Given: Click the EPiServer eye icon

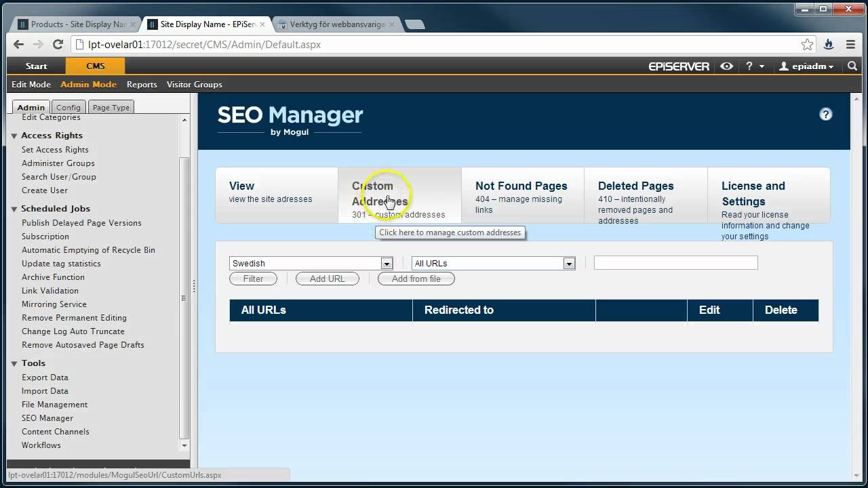Looking at the screenshot, I should (x=726, y=66).
